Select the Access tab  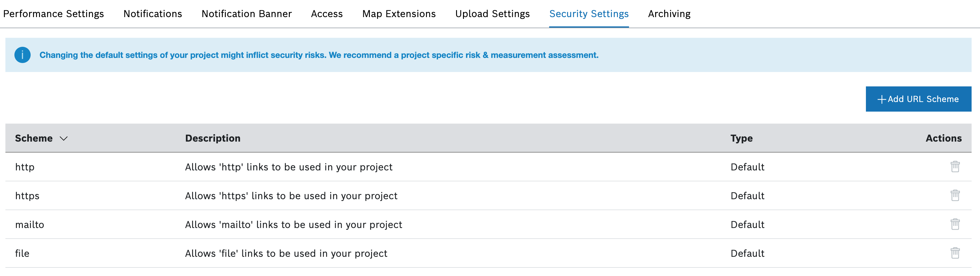(327, 14)
